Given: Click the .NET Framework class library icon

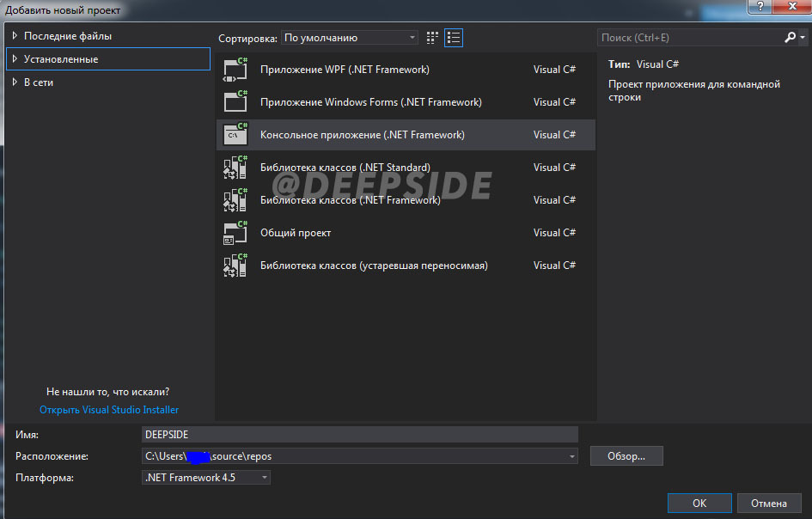Looking at the screenshot, I should (x=235, y=200).
